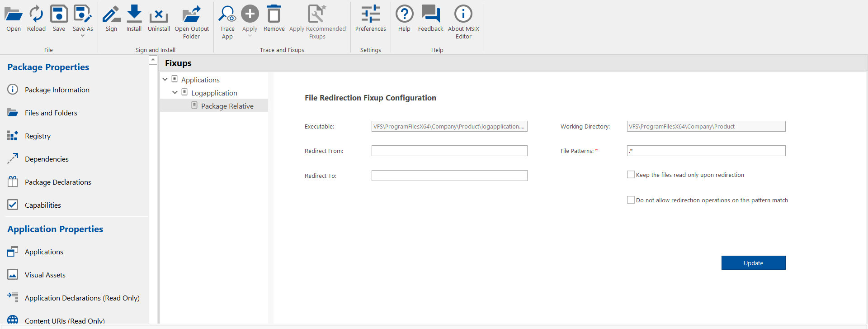Click the Redirect From input field

tap(449, 151)
